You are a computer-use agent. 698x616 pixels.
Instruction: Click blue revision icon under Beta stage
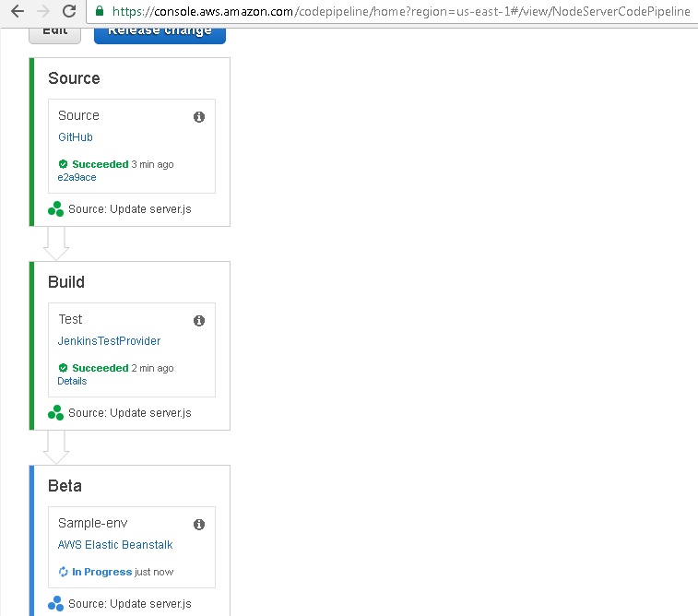coord(55,604)
